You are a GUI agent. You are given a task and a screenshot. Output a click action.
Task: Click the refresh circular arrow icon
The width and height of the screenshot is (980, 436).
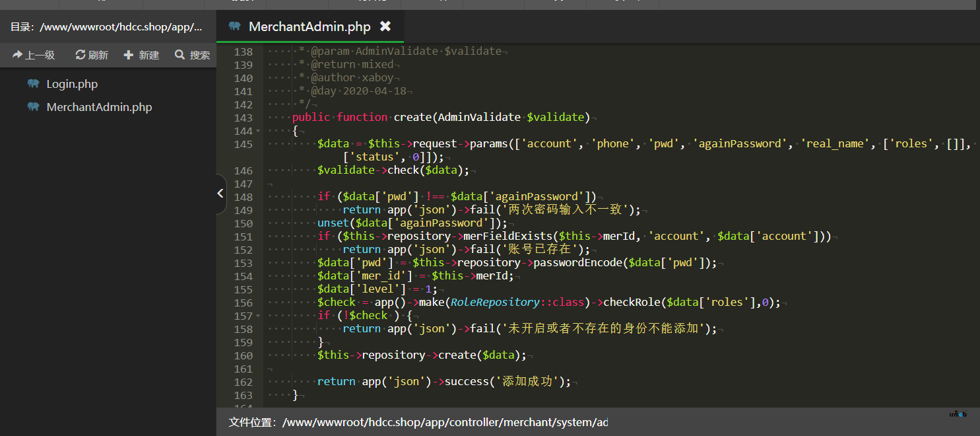[x=81, y=55]
